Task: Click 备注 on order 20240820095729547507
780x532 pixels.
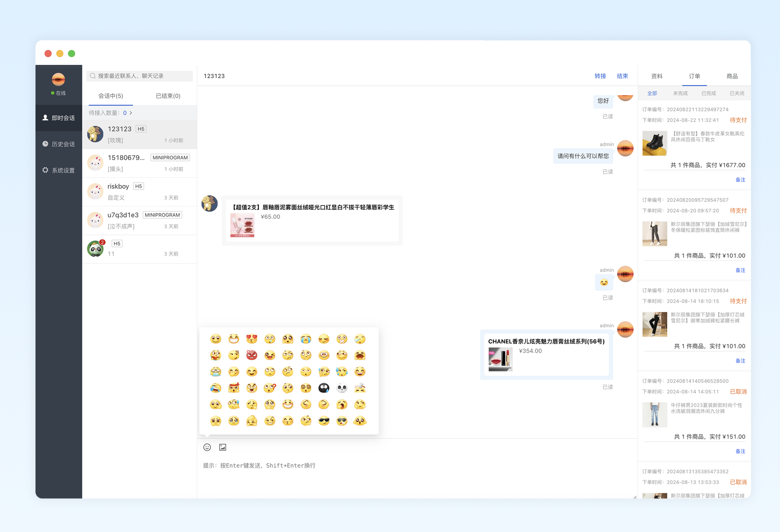Action: tap(740, 270)
